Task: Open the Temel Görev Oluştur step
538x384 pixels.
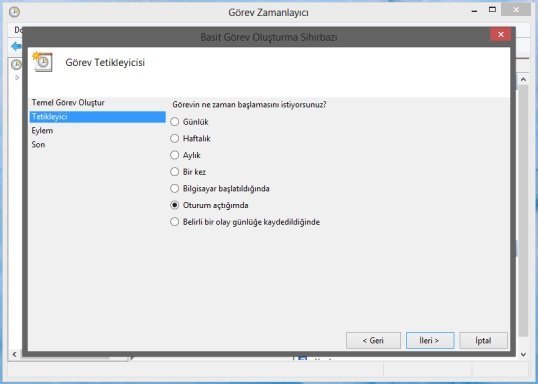Action: 68,103
